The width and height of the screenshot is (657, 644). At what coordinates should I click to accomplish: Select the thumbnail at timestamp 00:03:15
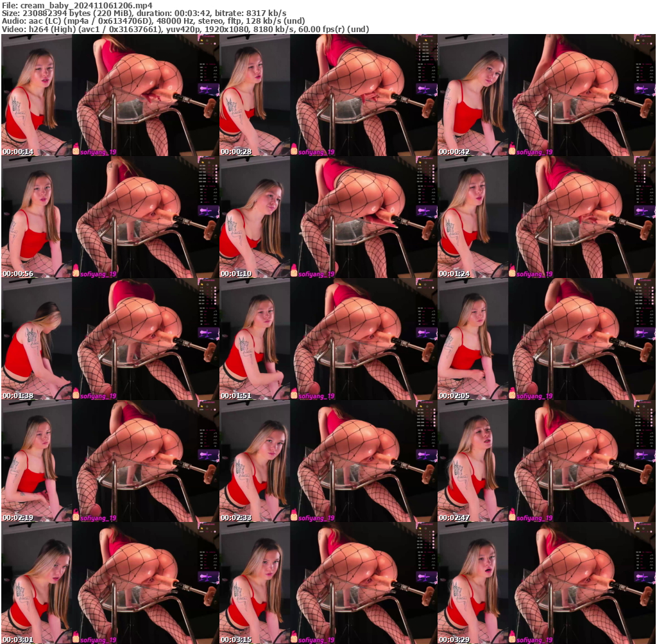pos(328,583)
